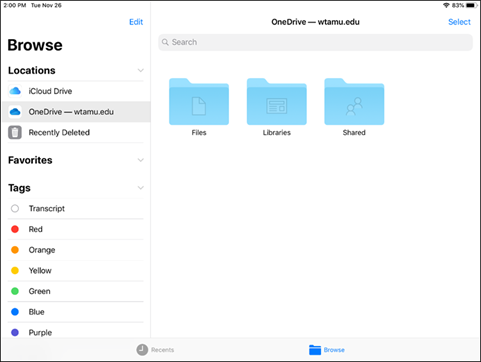Click the Green tag label
The width and height of the screenshot is (481, 362).
[40, 291]
